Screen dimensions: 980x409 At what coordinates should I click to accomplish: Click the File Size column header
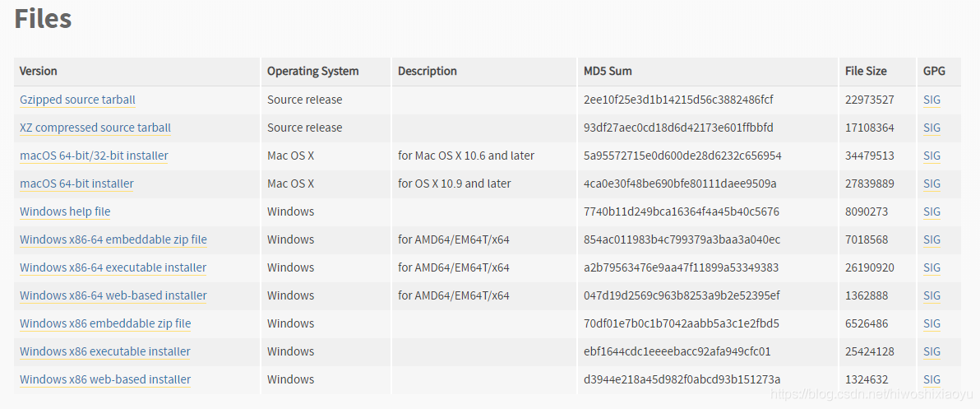866,72
